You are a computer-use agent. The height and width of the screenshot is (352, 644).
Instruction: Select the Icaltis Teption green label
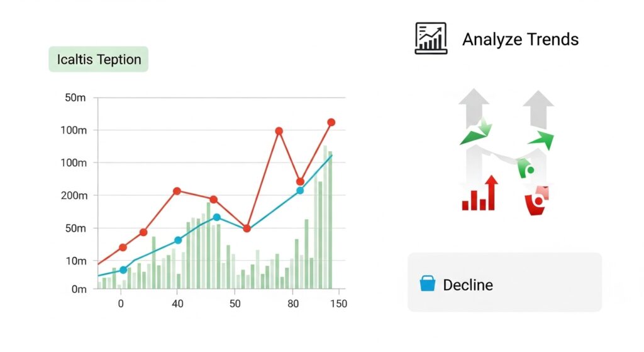click(99, 59)
